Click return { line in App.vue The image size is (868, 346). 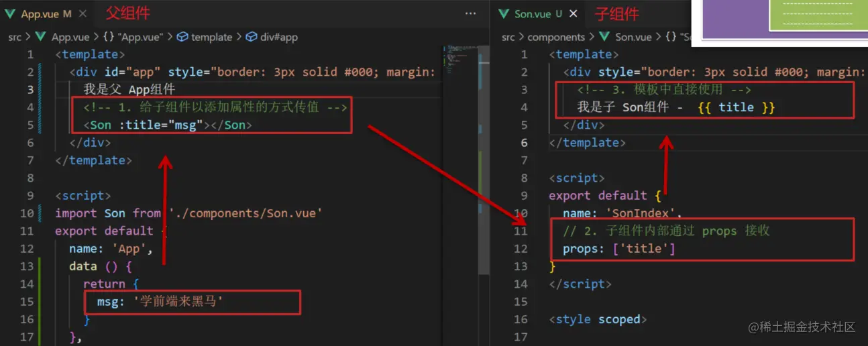point(111,284)
